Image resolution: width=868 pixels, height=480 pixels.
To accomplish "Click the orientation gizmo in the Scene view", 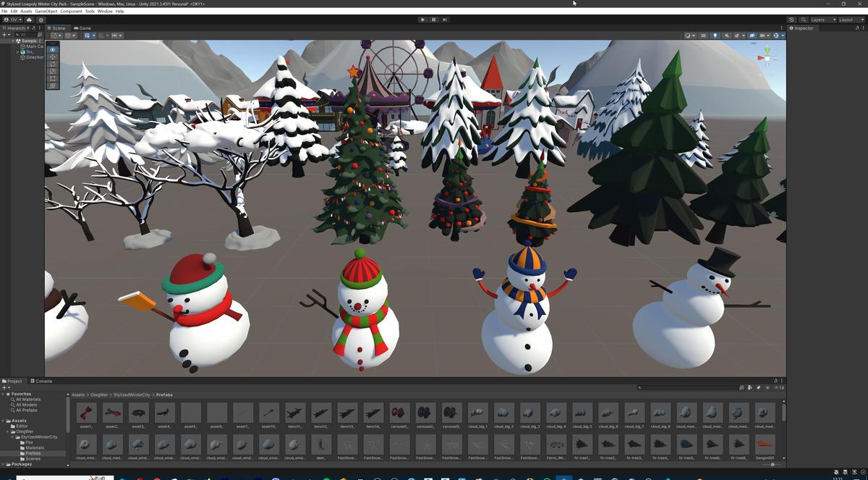I will coord(769,57).
